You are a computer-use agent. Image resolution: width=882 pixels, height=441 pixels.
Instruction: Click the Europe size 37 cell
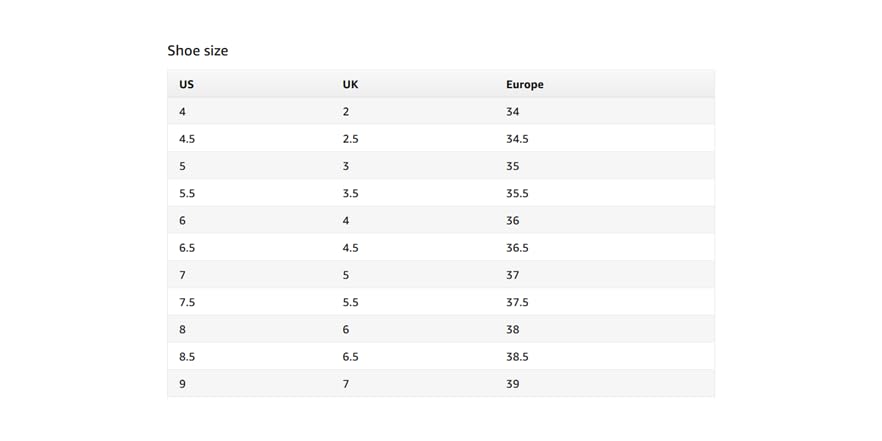[x=513, y=275]
